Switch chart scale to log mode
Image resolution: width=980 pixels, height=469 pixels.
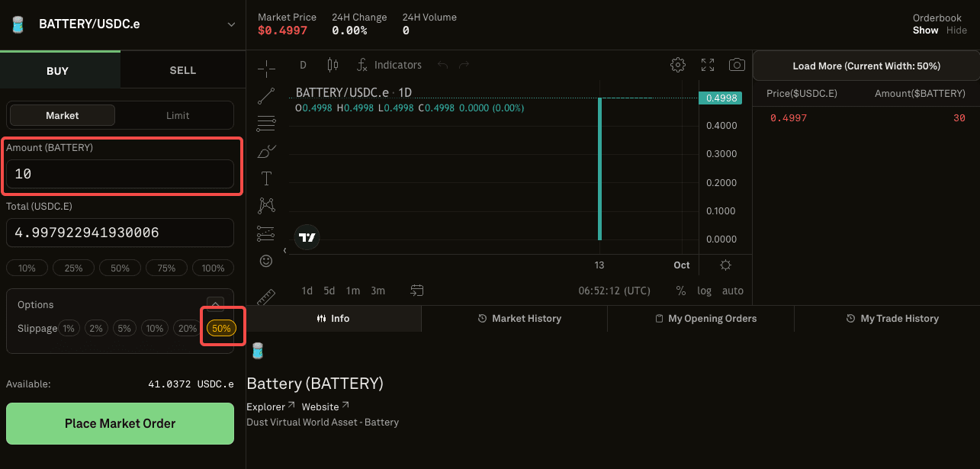point(704,291)
